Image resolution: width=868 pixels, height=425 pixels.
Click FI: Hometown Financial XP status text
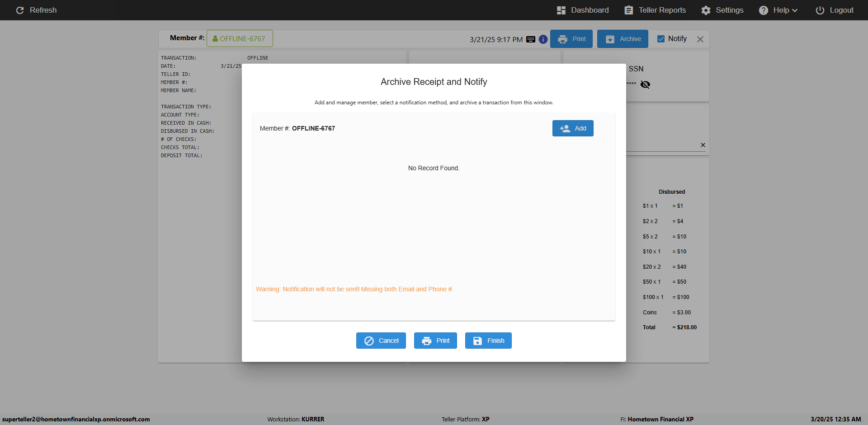657,419
